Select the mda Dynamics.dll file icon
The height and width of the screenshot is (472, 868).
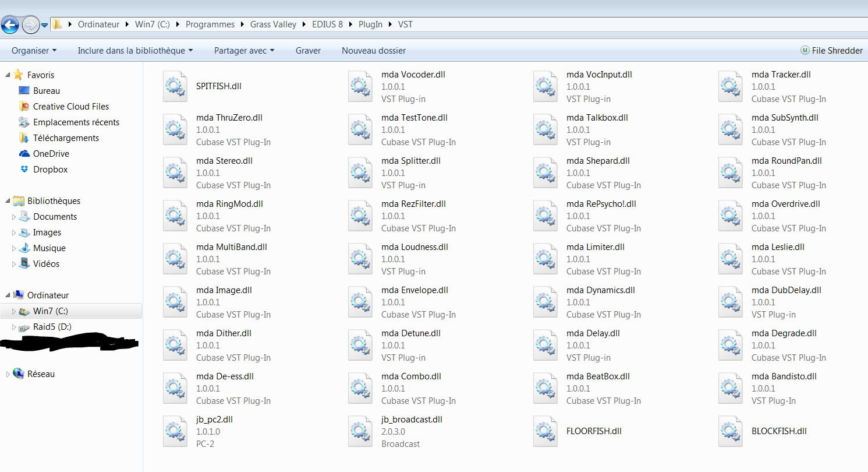pyautogui.click(x=545, y=302)
